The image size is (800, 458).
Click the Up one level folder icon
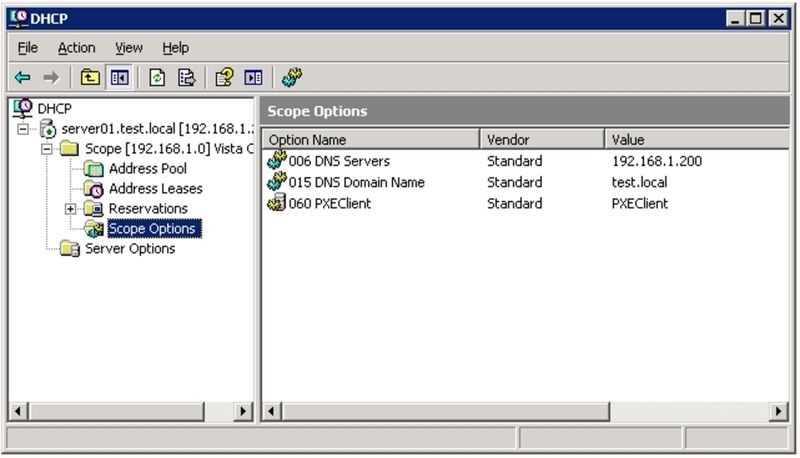point(90,78)
